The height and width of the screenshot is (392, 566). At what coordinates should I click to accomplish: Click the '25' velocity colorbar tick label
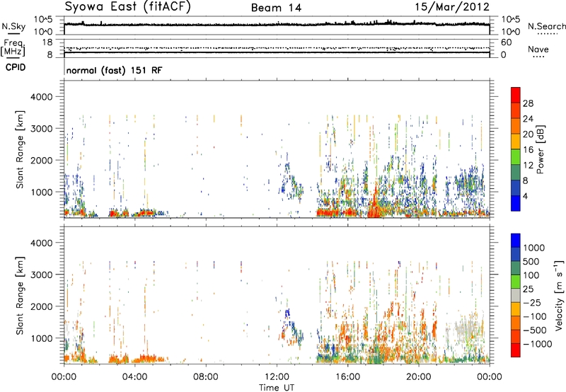(x=528, y=289)
